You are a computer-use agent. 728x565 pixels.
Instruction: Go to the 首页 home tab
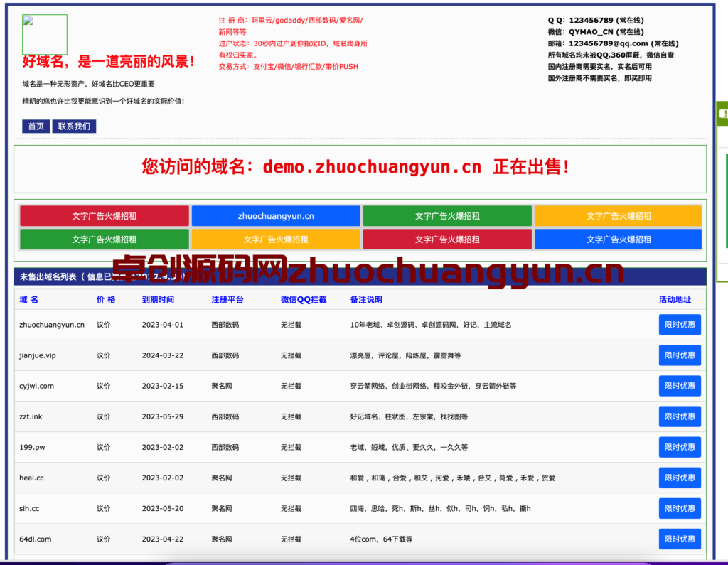[36, 127]
